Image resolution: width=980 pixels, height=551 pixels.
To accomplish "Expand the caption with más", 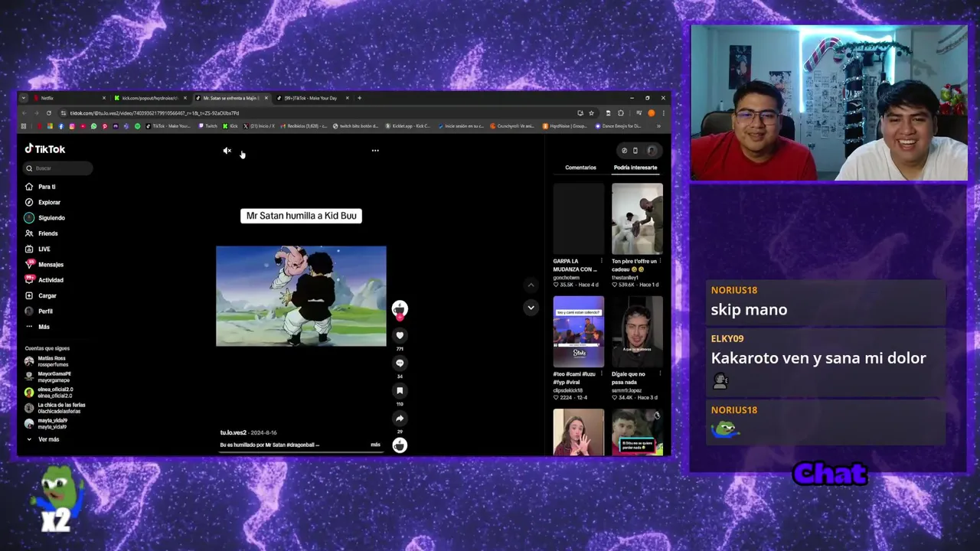I will (375, 445).
